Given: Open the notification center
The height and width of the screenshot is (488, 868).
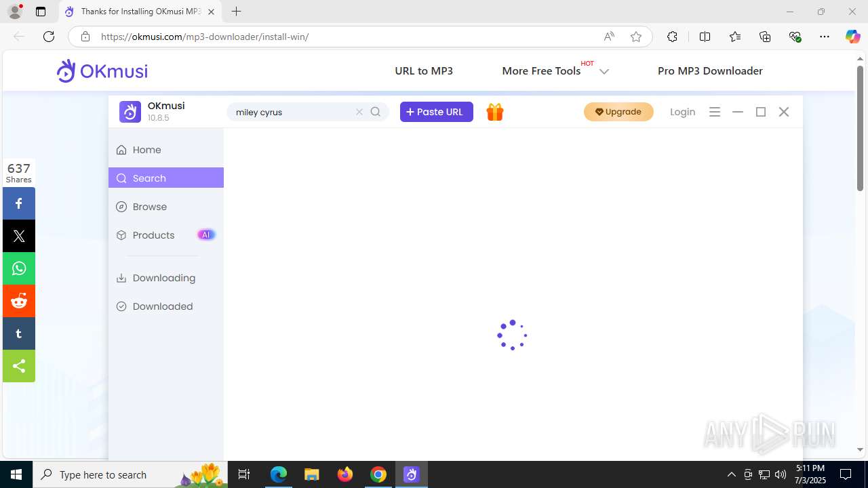Looking at the screenshot, I should pyautogui.click(x=846, y=474).
